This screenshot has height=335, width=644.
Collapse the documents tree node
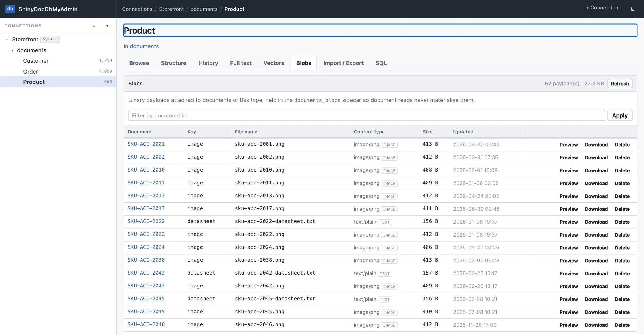(12, 51)
